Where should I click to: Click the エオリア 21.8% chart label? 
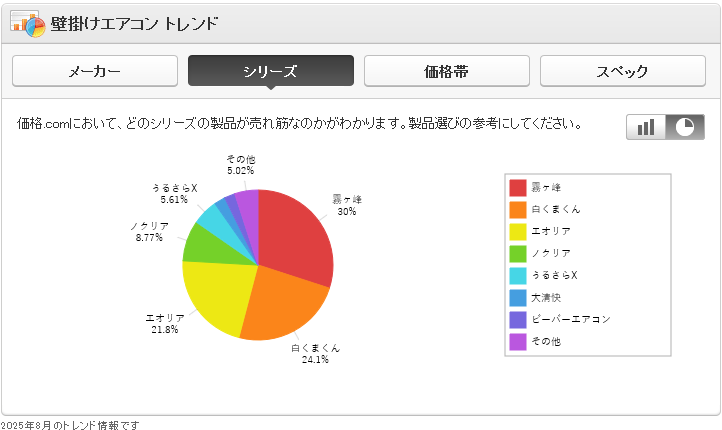(x=165, y=324)
